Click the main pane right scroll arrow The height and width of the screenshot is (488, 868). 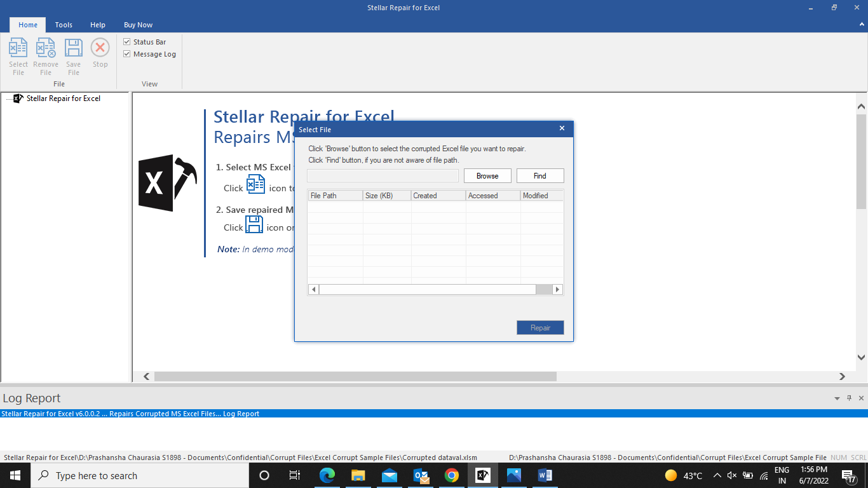click(x=843, y=377)
